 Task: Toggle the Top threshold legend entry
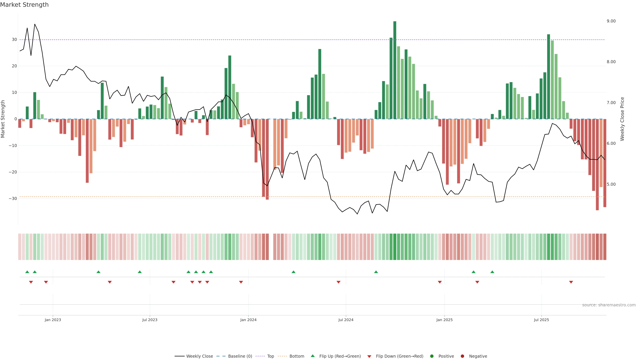pos(270,356)
